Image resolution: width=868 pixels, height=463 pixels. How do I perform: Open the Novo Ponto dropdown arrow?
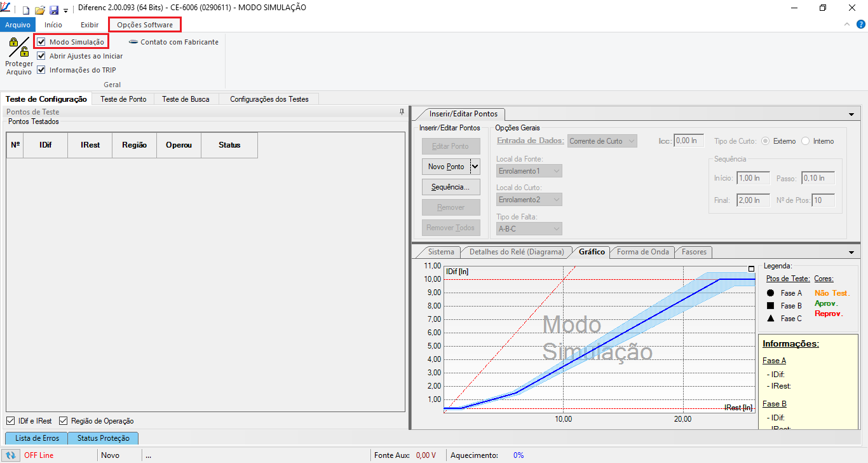click(475, 167)
